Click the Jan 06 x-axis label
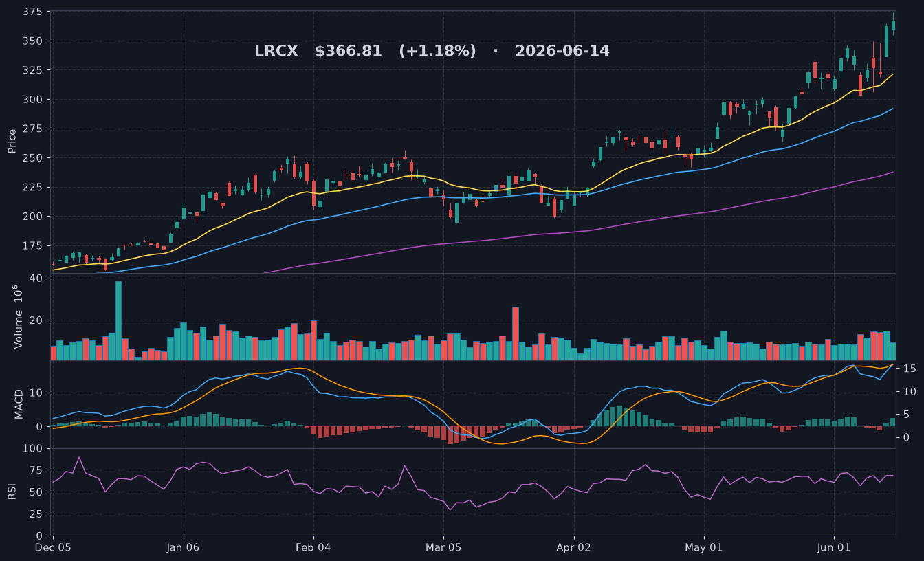 click(x=183, y=548)
